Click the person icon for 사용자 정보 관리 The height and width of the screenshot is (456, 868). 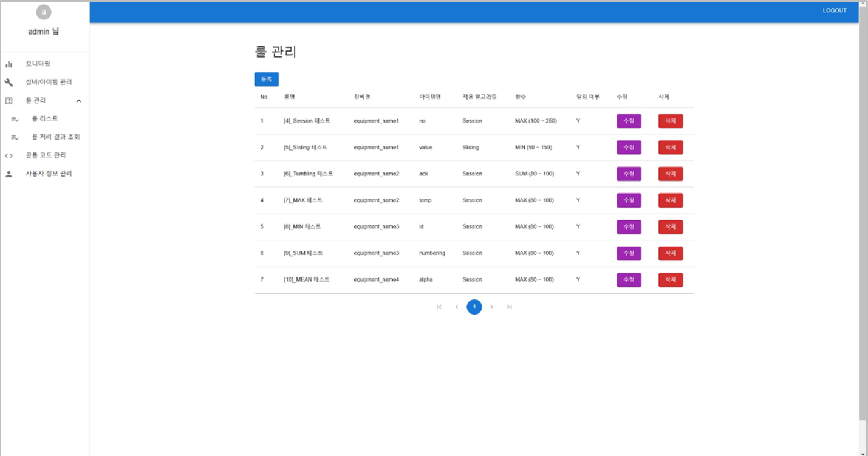(9, 174)
